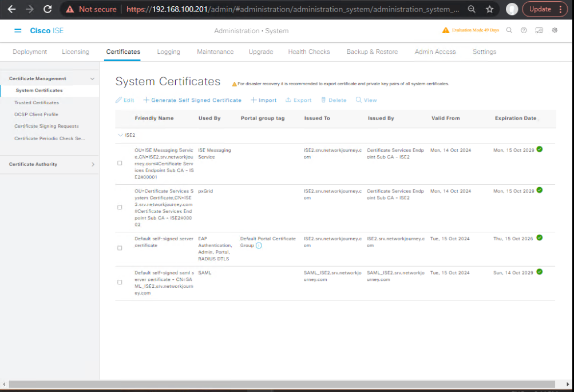Screen dimensions: 574x392
Task: Click info icon next to Default Portal Certificate Group
Action: tap(259, 246)
